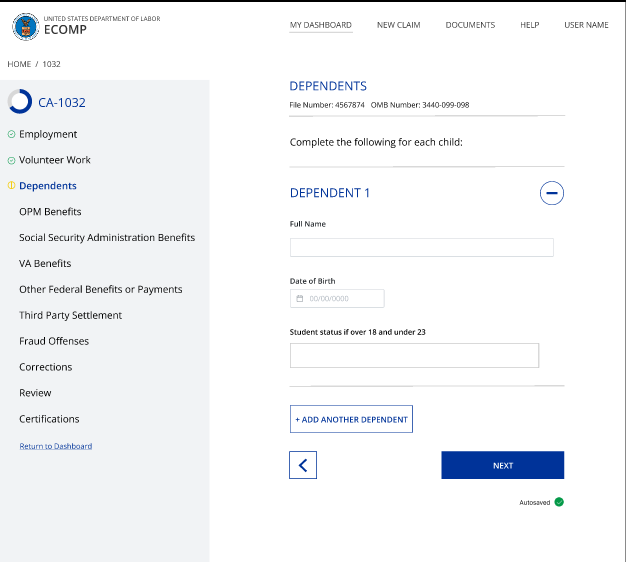This screenshot has height=562, width=626.
Task: Collapse Dependent 1 with the minus button
Action: (x=552, y=193)
